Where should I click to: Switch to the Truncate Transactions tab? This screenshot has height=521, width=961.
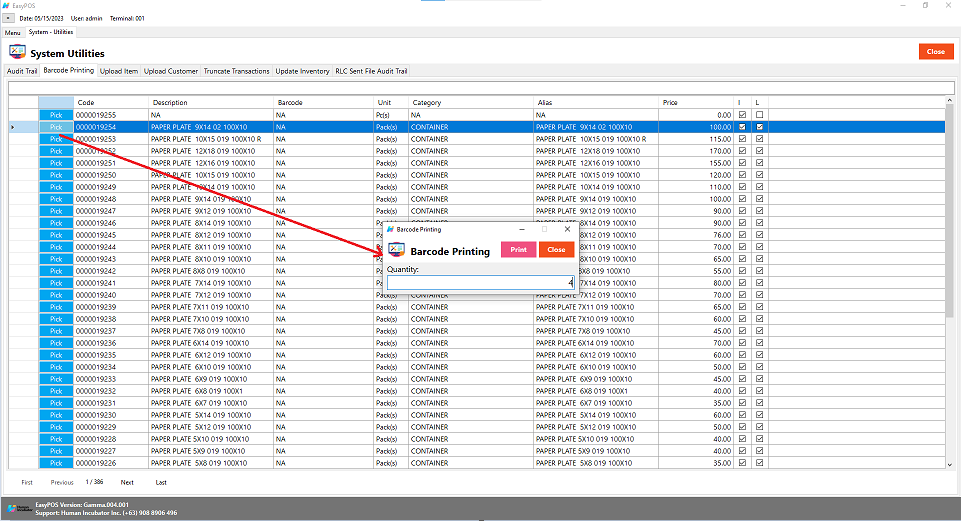click(237, 71)
